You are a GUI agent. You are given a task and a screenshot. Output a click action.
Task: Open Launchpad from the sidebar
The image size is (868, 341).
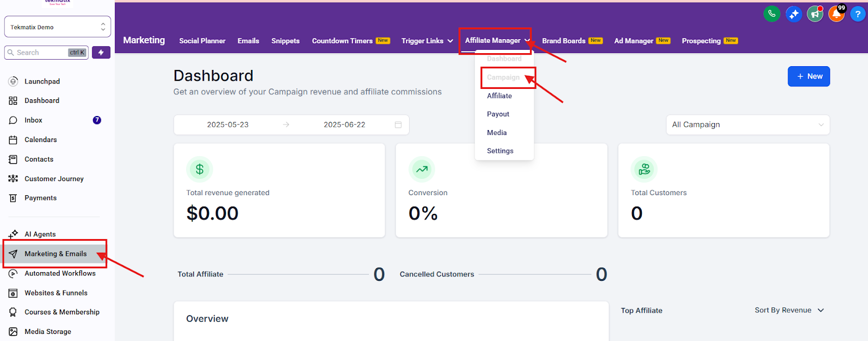42,81
